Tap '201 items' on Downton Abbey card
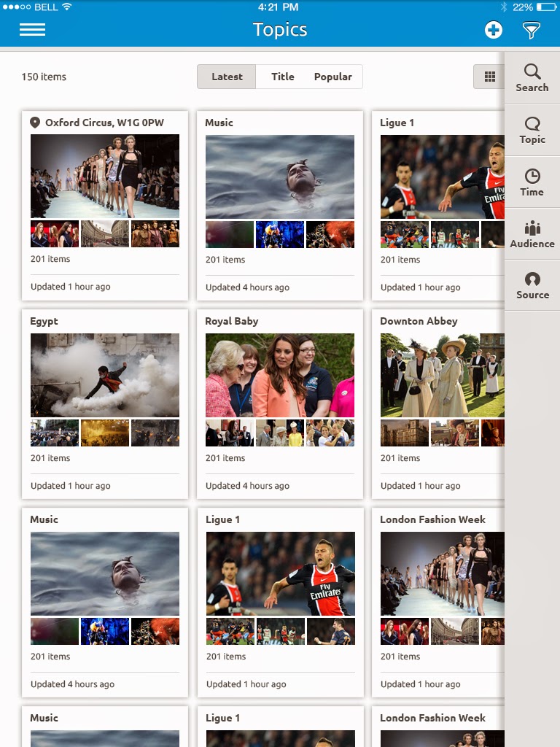The width and height of the screenshot is (560, 747). coord(400,458)
